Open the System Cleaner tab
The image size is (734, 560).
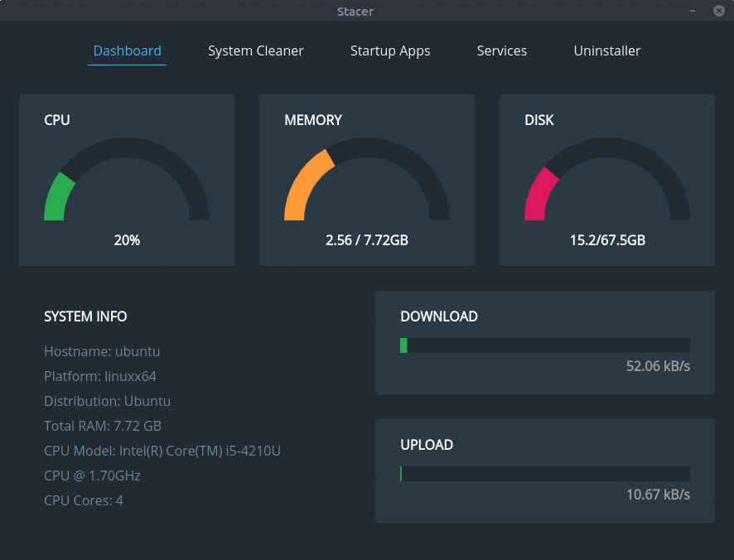[255, 51]
